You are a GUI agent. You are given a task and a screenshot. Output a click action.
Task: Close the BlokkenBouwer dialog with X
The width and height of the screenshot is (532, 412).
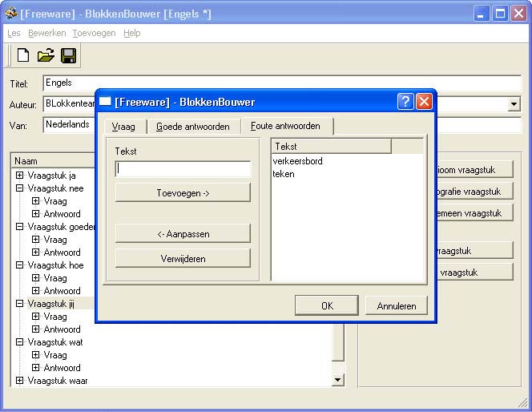tap(424, 102)
